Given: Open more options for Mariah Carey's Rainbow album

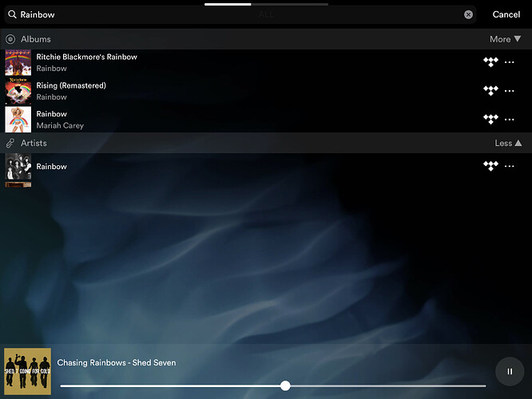Looking at the screenshot, I should (510, 120).
